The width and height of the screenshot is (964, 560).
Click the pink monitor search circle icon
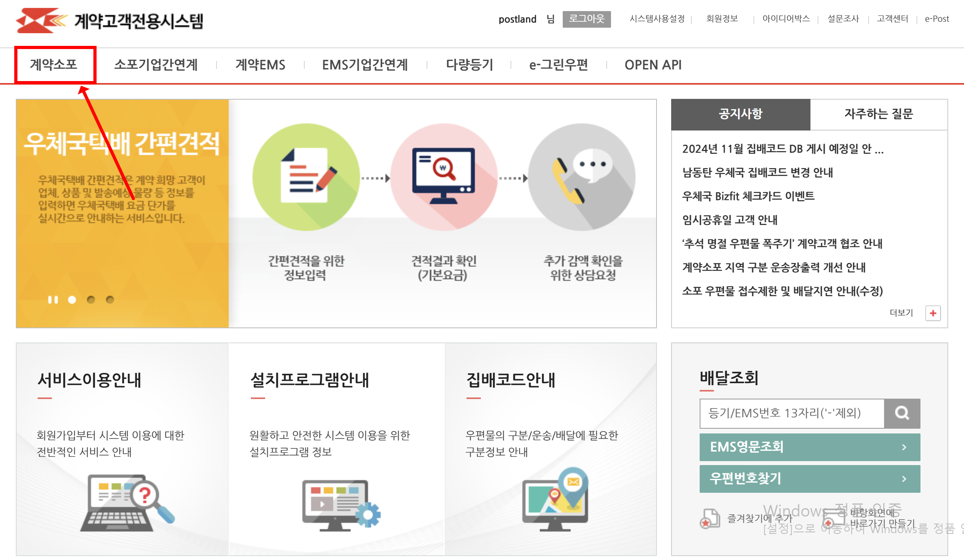coord(444,177)
